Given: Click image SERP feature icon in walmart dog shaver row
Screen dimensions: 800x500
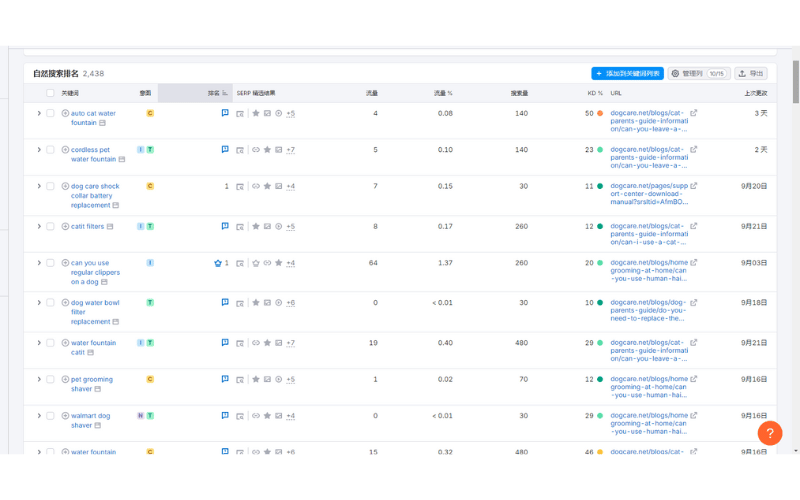Looking at the screenshot, I should pyautogui.click(x=279, y=416).
